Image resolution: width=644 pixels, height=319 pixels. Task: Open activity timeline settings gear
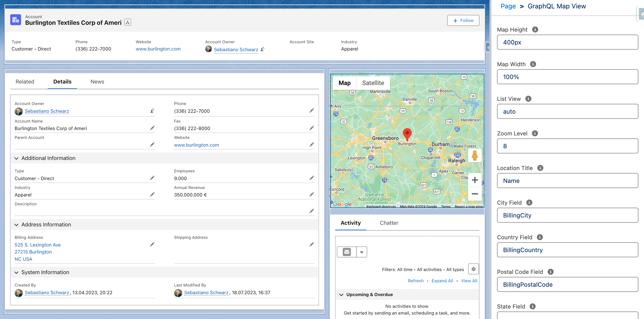pyautogui.click(x=473, y=269)
